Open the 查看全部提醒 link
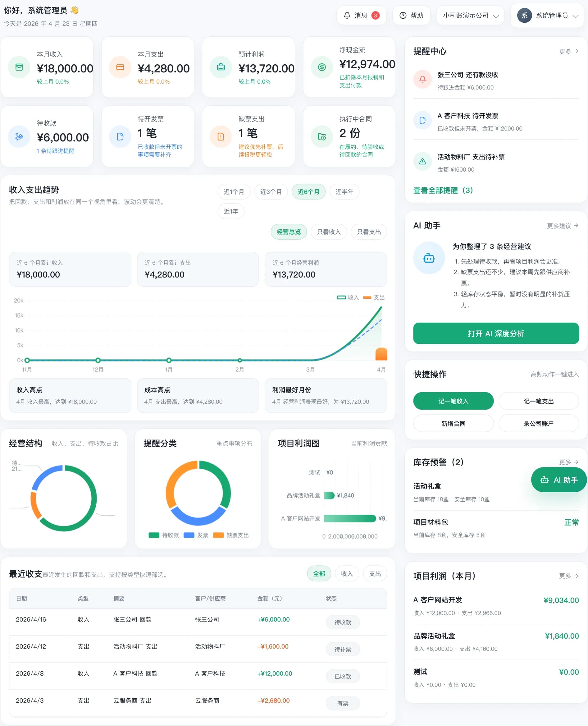Viewport: 588px width, 726px height. pos(443,191)
